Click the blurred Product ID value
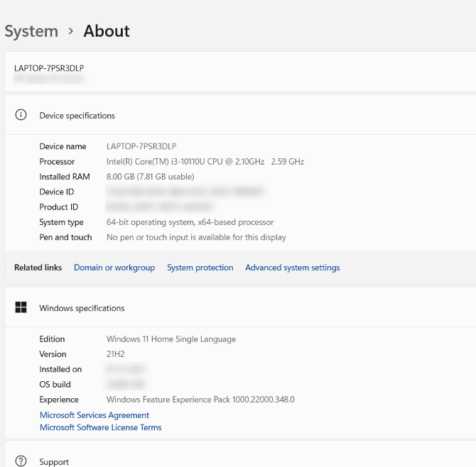 pos(160,207)
